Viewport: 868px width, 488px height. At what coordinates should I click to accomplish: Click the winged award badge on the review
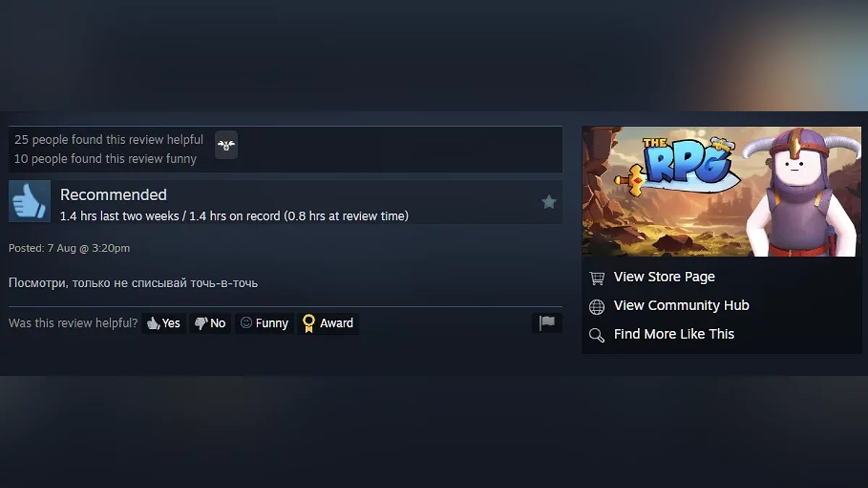coord(226,145)
